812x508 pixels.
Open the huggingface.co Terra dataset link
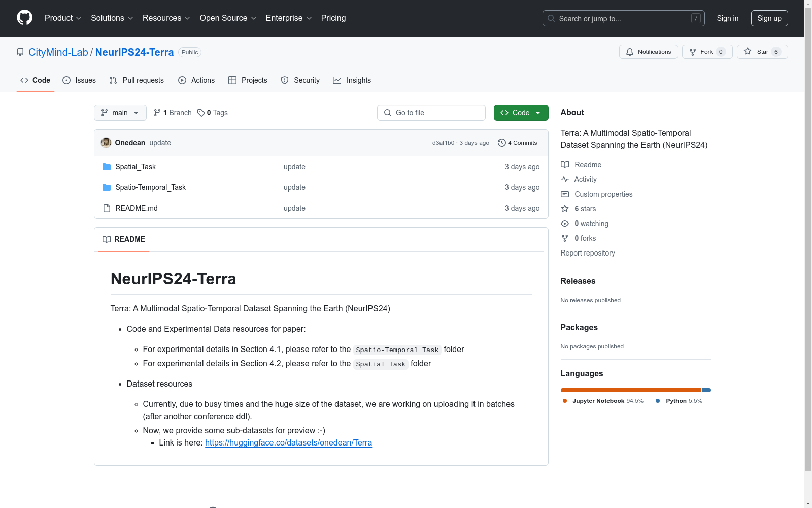point(288,443)
